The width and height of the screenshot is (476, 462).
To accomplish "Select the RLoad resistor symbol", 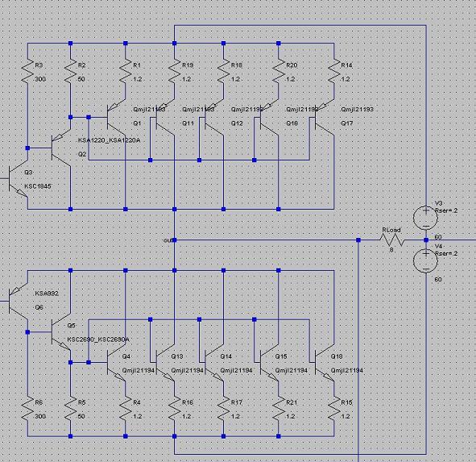I will click(392, 240).
